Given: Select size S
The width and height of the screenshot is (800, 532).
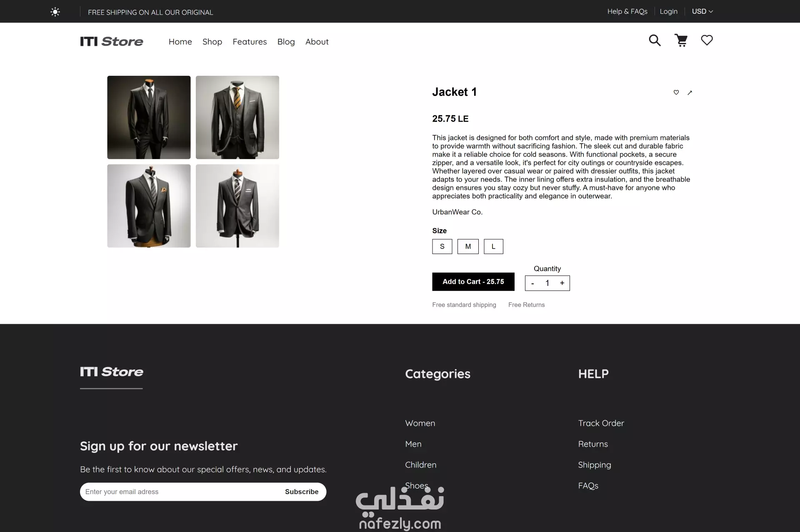Looking at the screenshot, I should (x=442, y=246).
